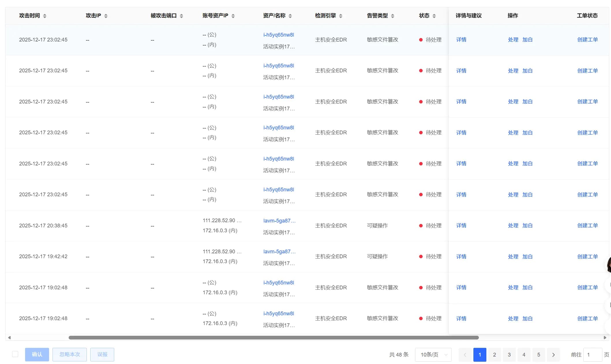Sort the 状态 column
This screenshot has height=364, width=611.
434,16
